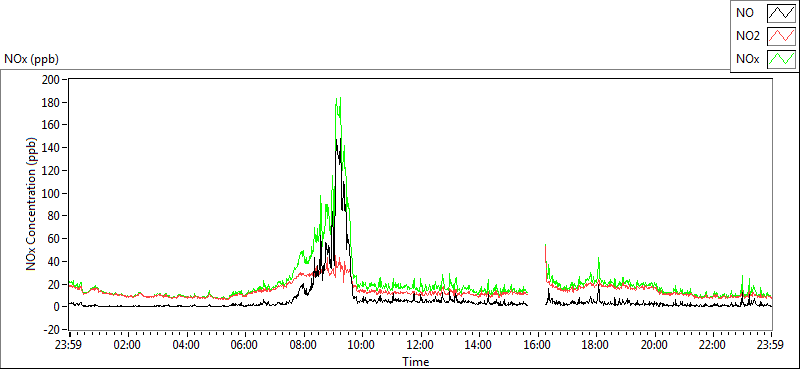
Task: Click the 12:00 X-axis label
Action: 420,345
